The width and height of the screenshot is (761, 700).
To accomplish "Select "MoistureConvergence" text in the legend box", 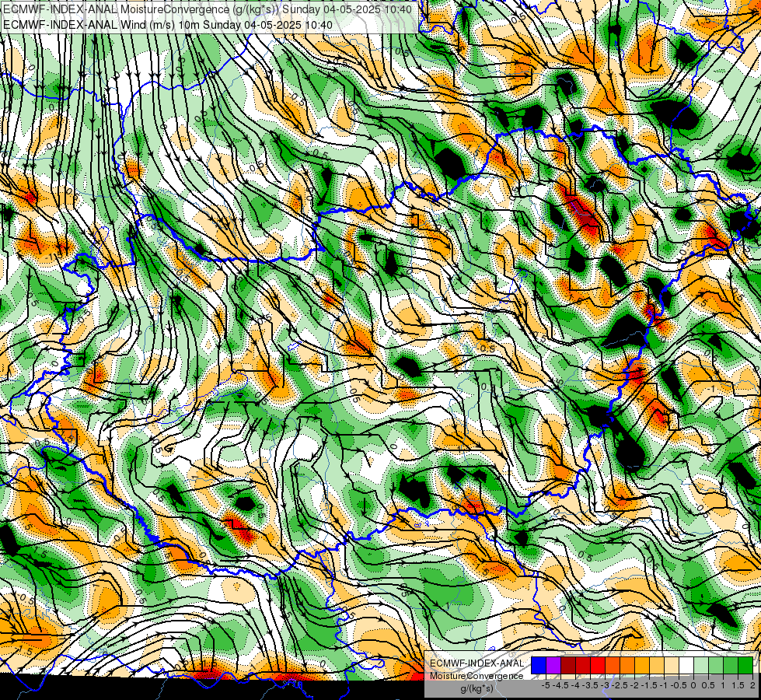I will [x=476, y=676].
